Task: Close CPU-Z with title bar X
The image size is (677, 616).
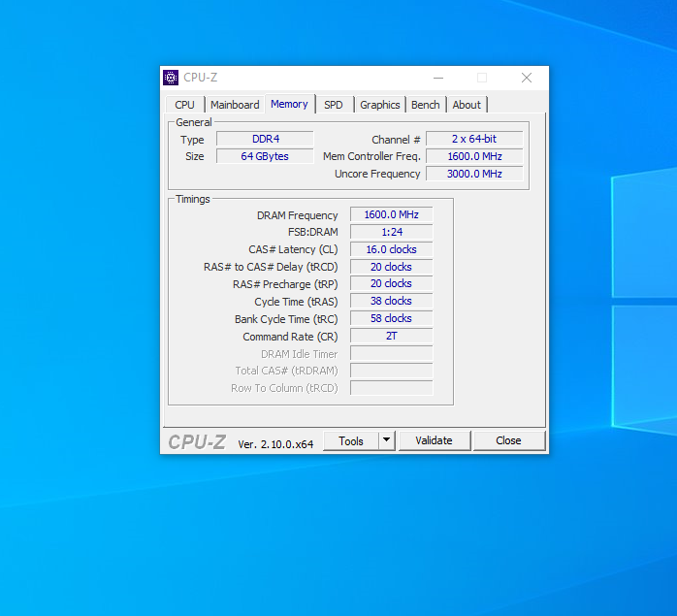Action: click(x=527, y=78)
